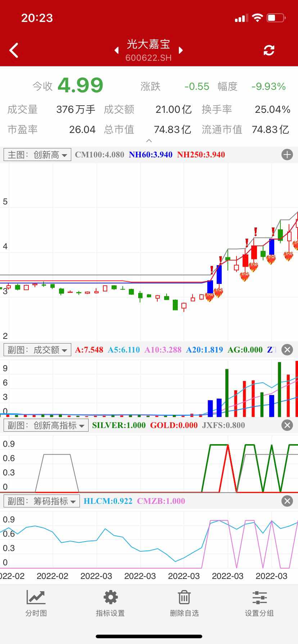The width and height of the screenshot is (298, 644).
Task: Tap 删除自选 trash icon
Action: (x=184, y=604)
